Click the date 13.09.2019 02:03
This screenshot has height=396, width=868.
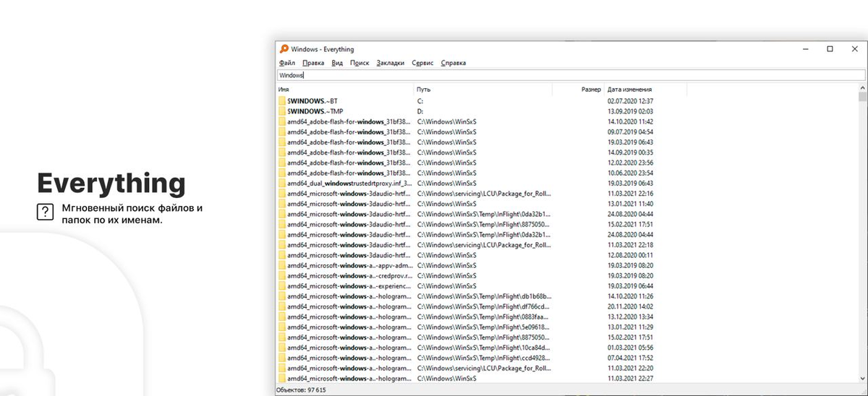click(x=630, y=111)
